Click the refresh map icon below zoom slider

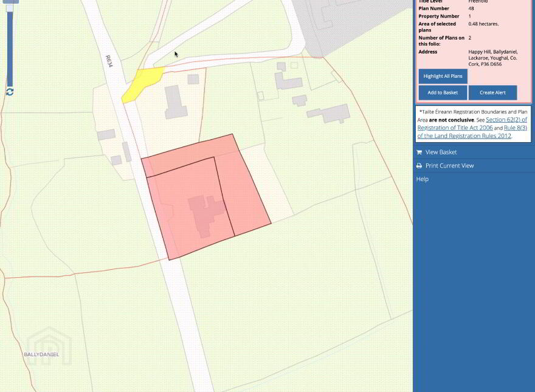click(x=10, y=92)
